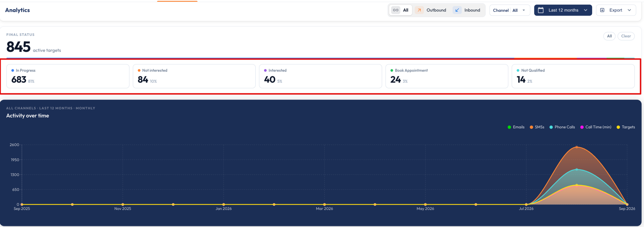Select the Outbound direction filter
Image resolution: width=644 pixels, height=227 pixels.
tap(431, 10)
